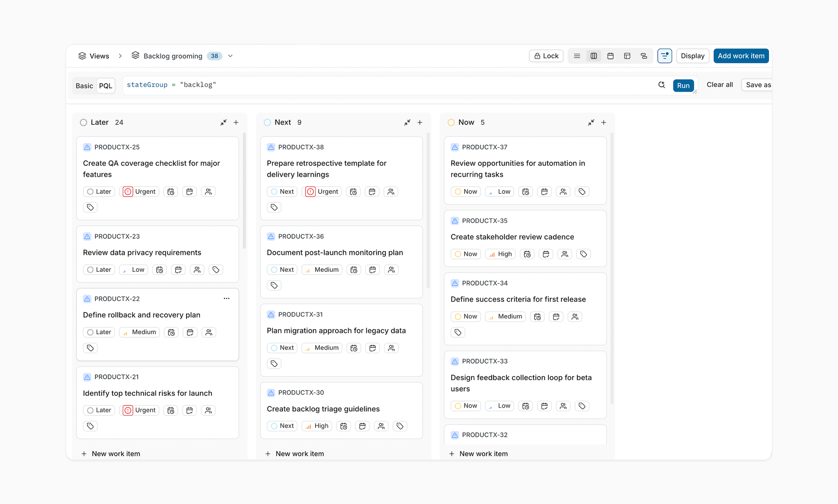Click the PQL query input field
Viewport: 838px width, 504px height.
[388, 85]
